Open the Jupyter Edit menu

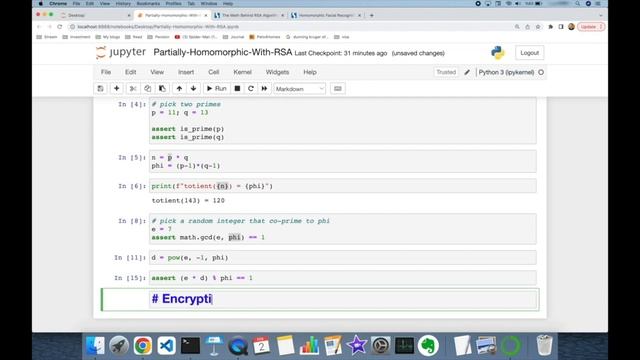pyautogui.click(x=130, y=72)
